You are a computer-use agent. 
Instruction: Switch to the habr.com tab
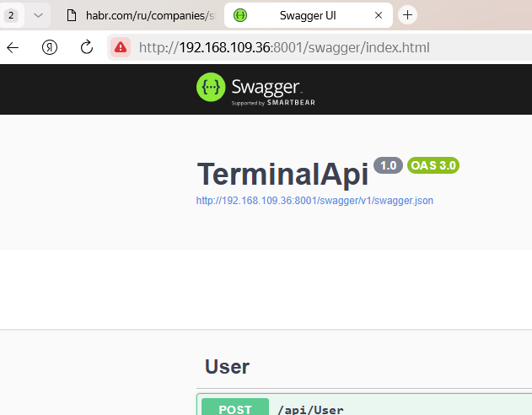141,15
